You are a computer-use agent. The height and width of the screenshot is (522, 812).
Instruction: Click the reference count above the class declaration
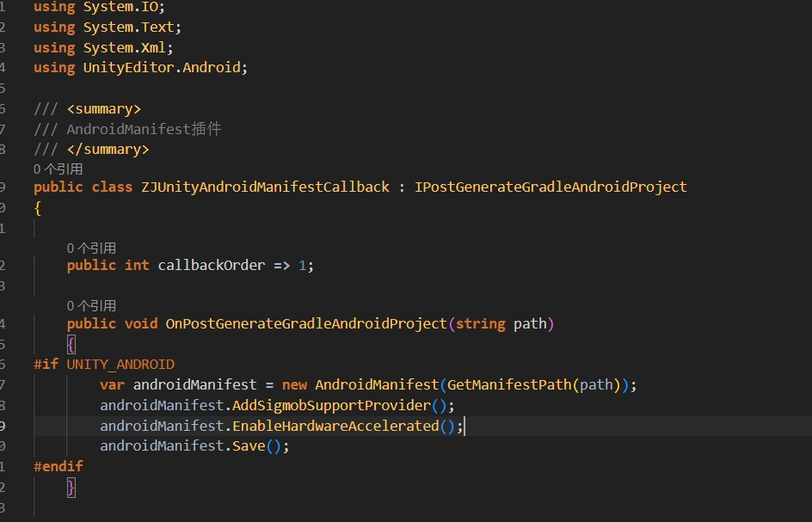[x=58, y=169]
